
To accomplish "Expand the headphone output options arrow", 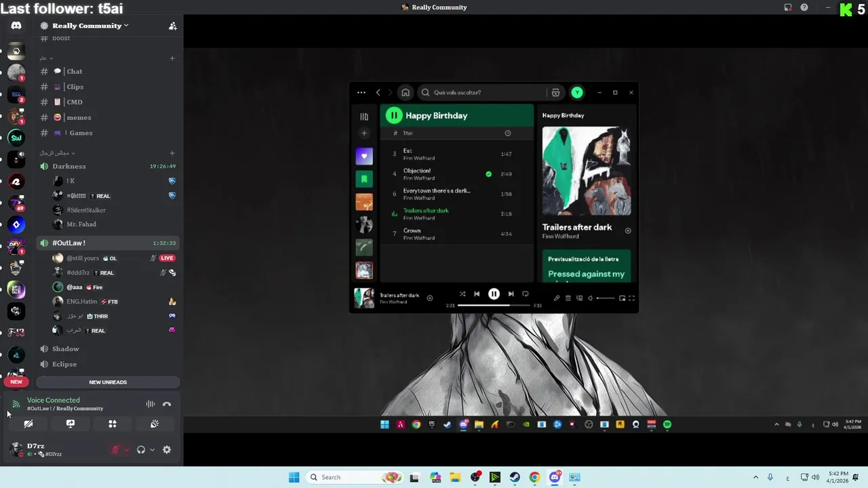I will pyautogui.click(x=152, y=449).
